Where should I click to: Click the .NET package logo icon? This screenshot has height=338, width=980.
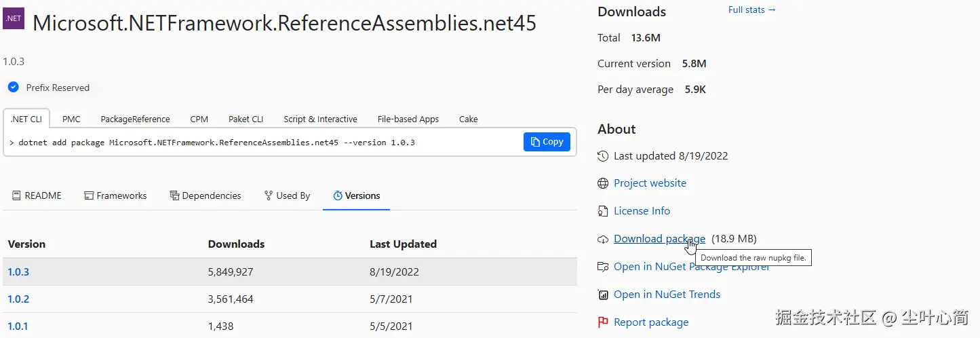tap(14, 17)
